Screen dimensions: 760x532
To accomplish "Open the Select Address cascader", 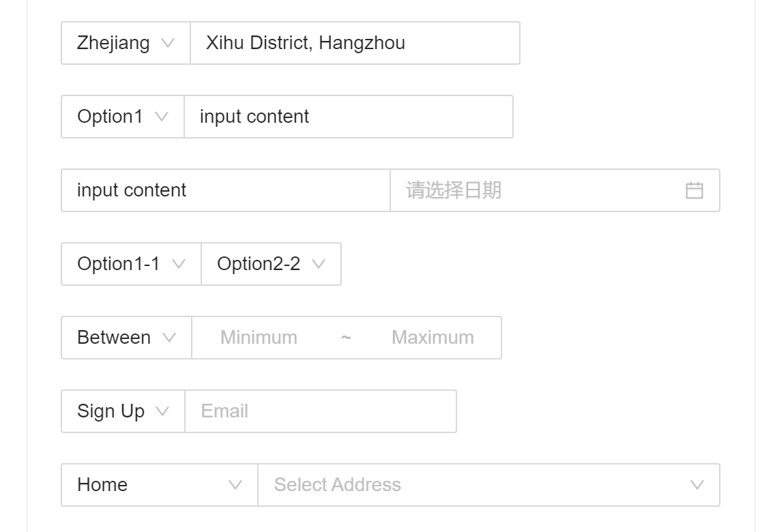I will pos(478,485).
